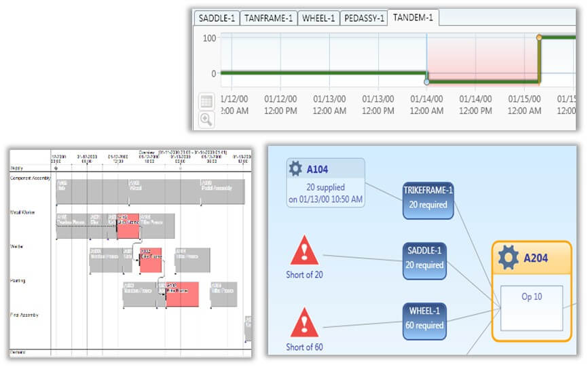Select the WHEEL-1 tab

pos(318,18)
